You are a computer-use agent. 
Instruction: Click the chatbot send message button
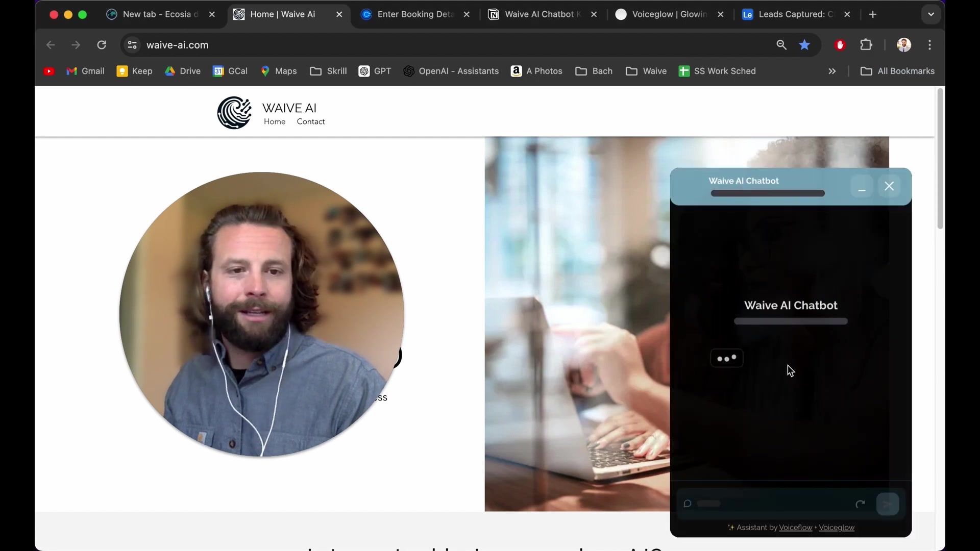point(888,504)
